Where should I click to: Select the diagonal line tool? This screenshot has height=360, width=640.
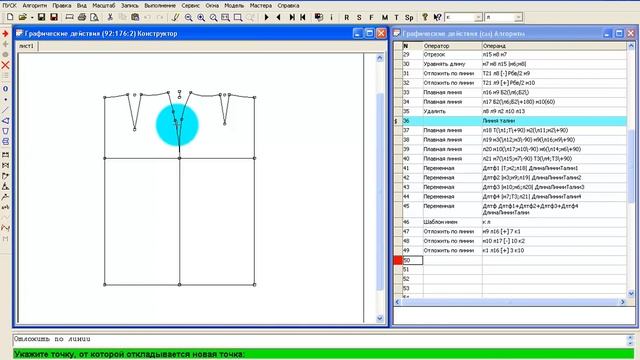[x=5, y=110]
